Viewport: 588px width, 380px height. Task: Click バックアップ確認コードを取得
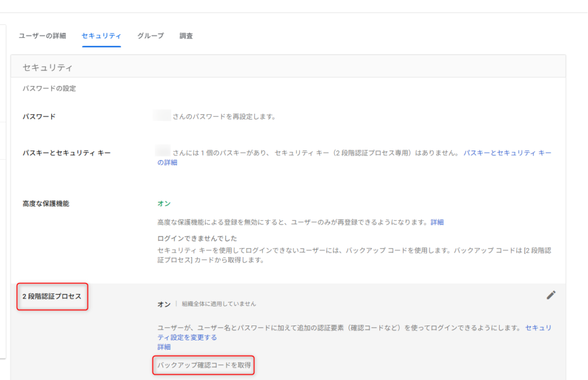pos(204,365)
